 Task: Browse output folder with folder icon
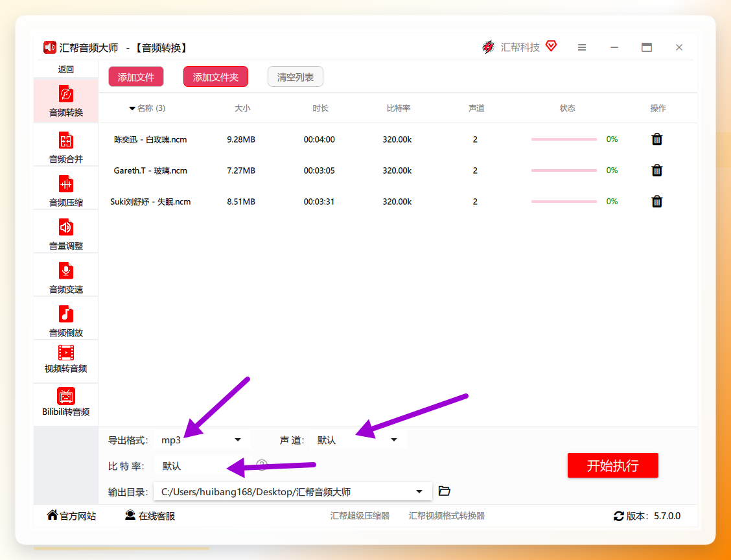tap(445, 491)
